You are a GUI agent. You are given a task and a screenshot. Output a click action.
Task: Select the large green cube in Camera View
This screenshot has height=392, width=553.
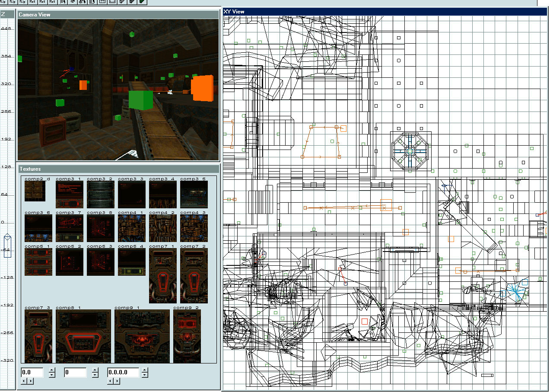(x=140, y=100)
